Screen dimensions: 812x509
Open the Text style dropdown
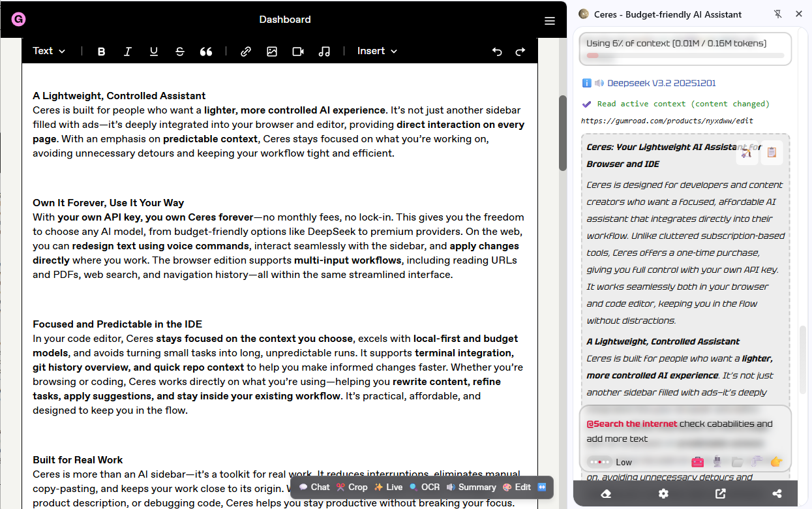tap(48, 51)
